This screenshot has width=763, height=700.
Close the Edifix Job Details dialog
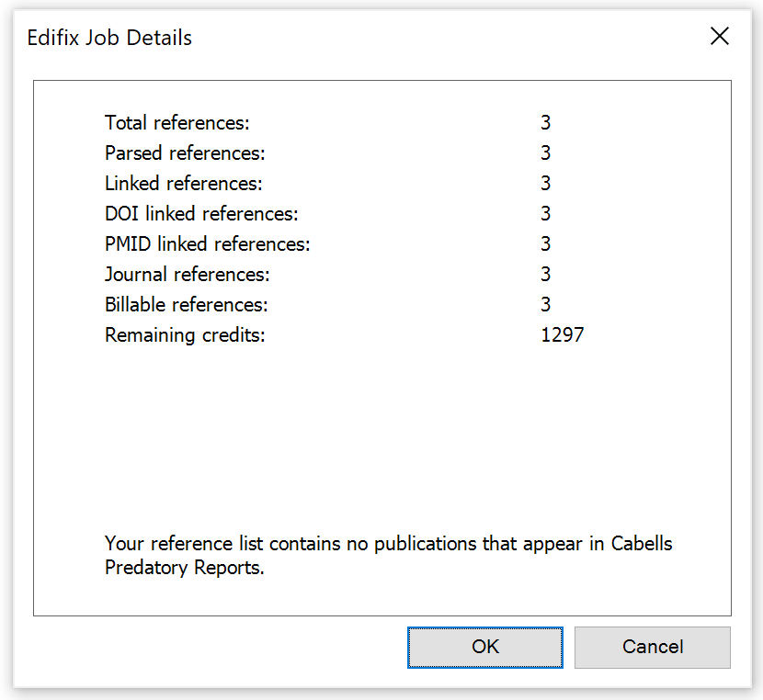click(720, 37)
